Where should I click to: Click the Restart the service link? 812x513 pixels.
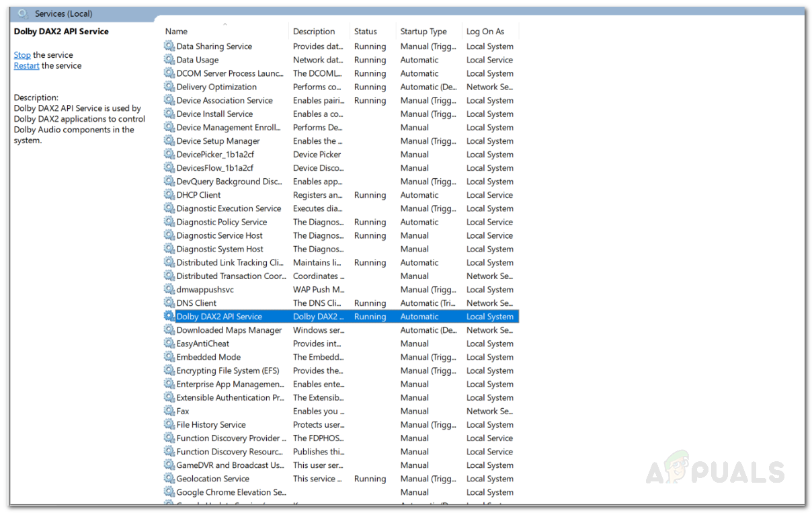tap(27, 66)
